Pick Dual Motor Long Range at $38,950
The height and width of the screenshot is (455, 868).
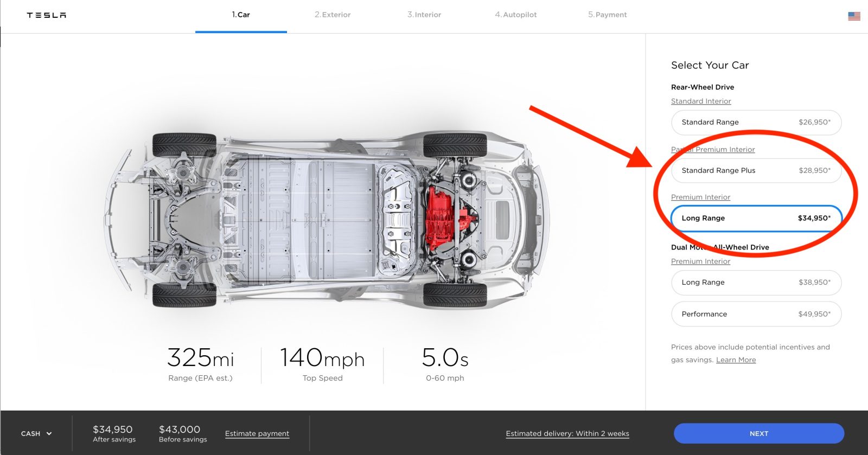(756, 283)
